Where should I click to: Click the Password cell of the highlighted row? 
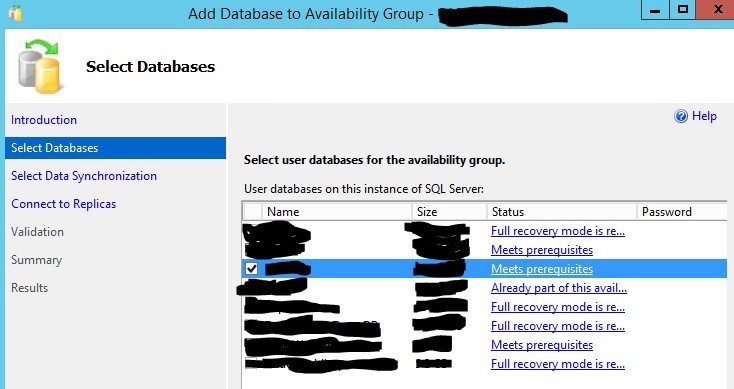coord(682,269)
